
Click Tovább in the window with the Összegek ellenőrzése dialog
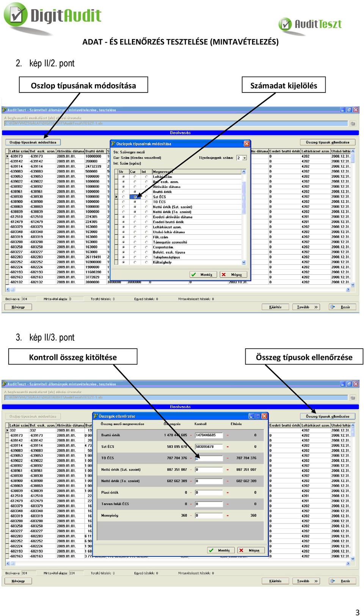pos(306,581)
